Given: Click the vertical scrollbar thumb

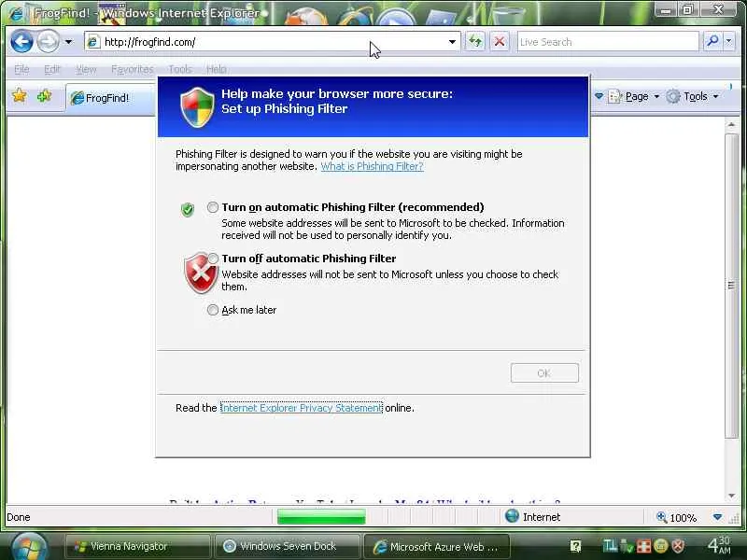Looking at the screenshot, I should [x=731, y=286].
